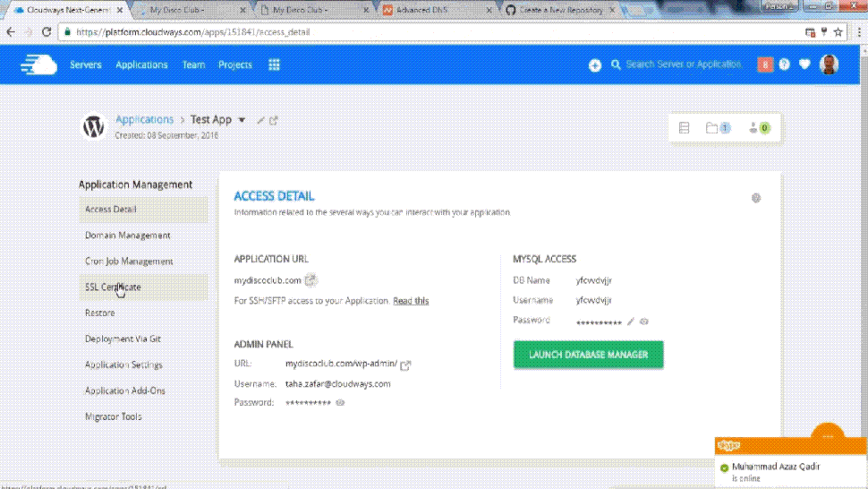This screenshot has height=489, width=868.
Task: Expand the Test App dropdown arrow
Action: (x=242, y=120)
